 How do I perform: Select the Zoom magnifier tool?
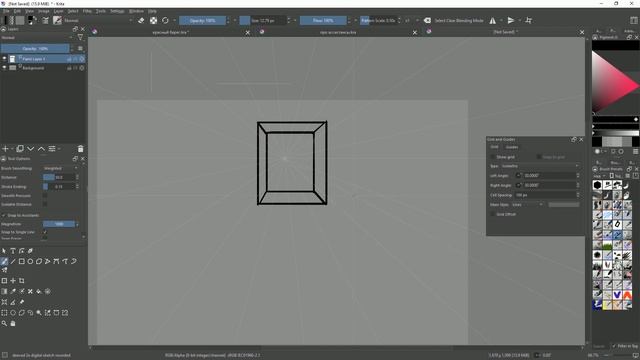[x=4, y=323]
